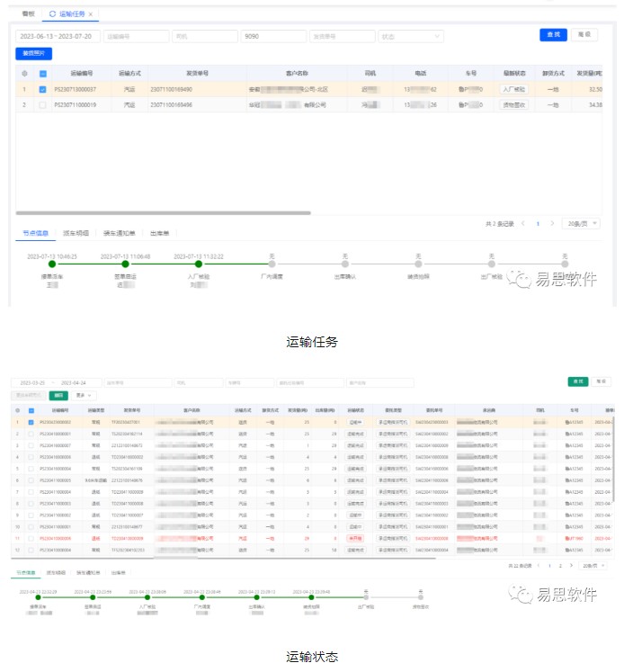
Task: Toggle select-all checkbox in top table header
Action: [42, 73]
